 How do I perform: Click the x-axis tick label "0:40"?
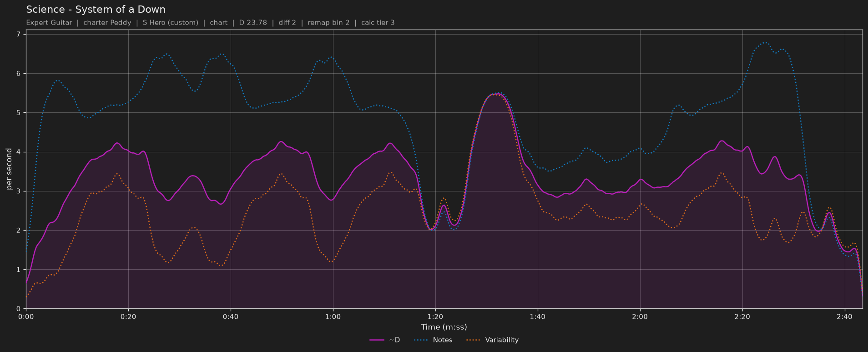pos(231,317)
